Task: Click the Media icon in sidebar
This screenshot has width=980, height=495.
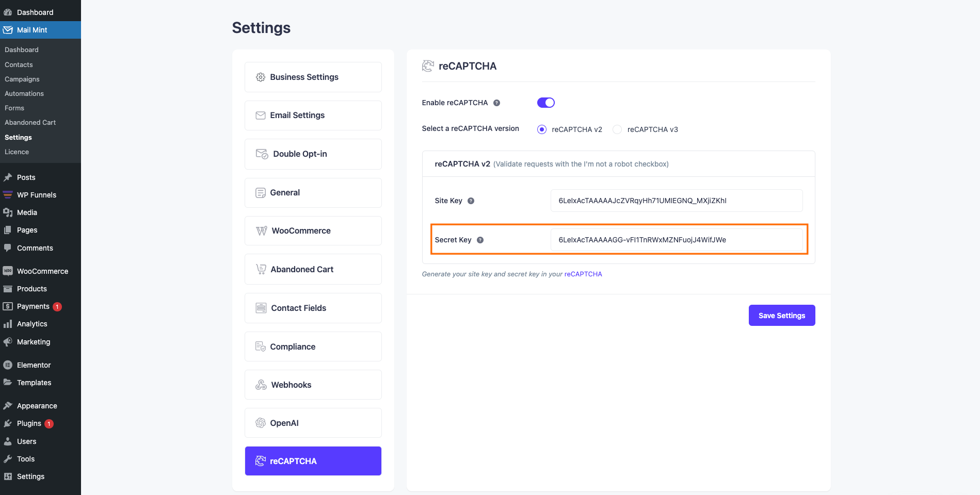Action: tap(8, 212)
